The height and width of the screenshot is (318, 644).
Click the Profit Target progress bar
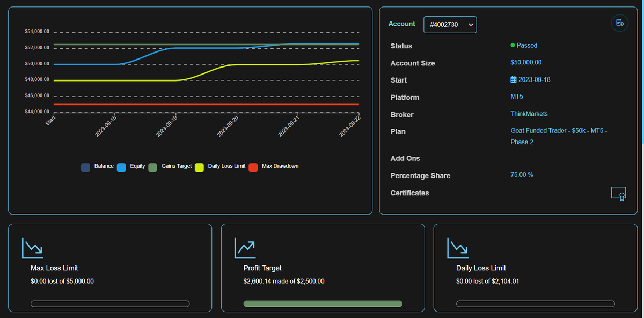[x=323, y=304]
